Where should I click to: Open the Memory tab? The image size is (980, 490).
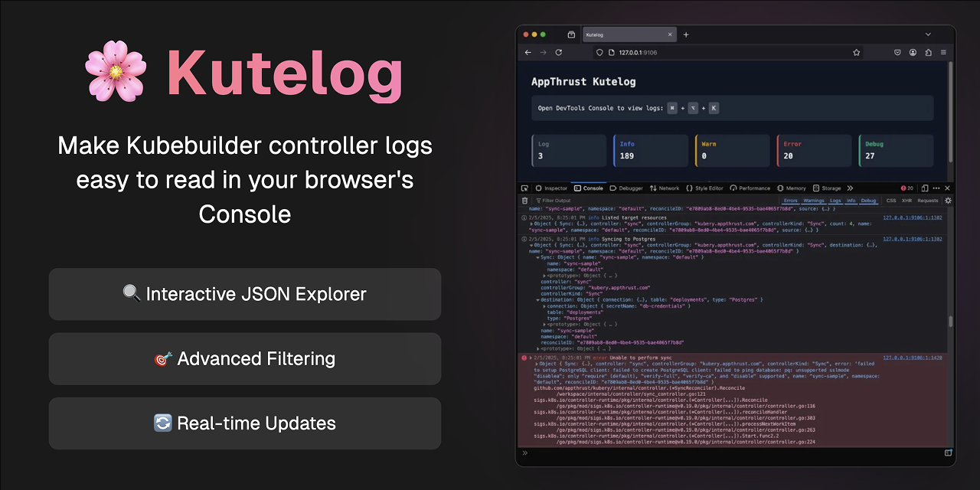coord(792,188)
